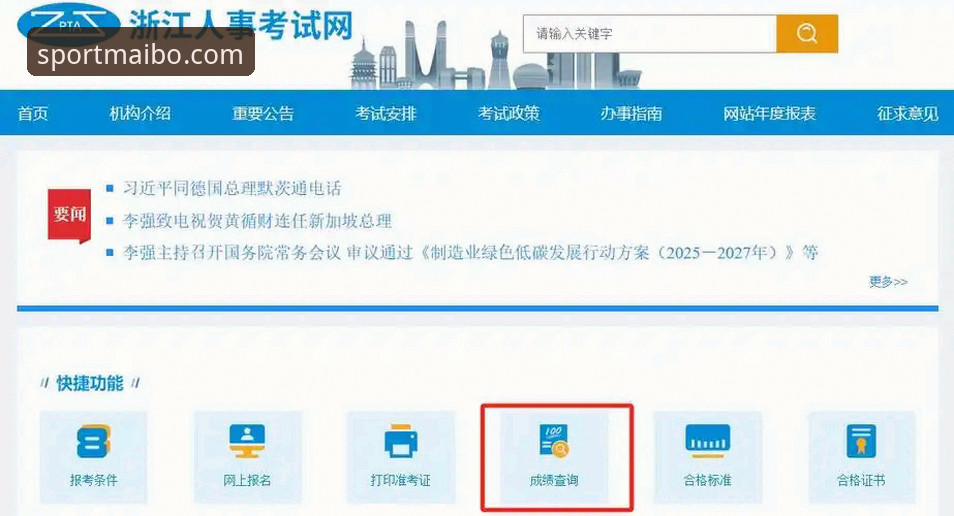Click the 快捷功能 section heading
The height and width of the screenshot is (516, 954).
[90, 383]
